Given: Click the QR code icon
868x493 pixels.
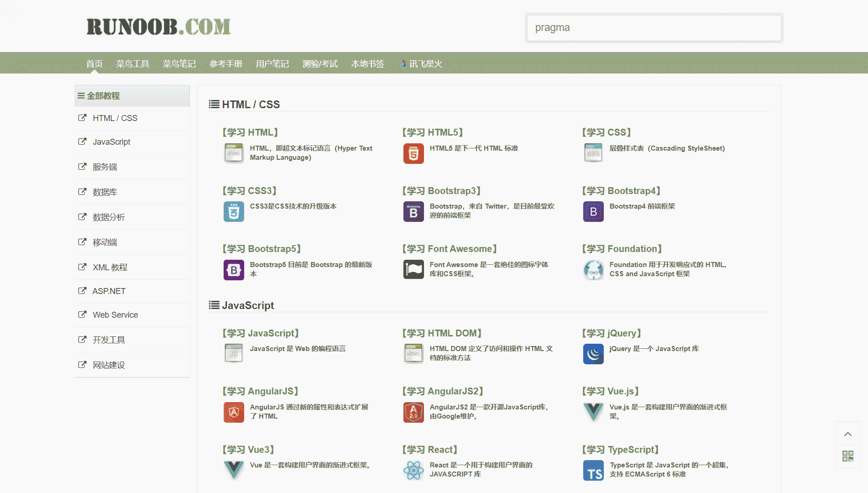Looking at the screenshot, I should [x=848, y=456].
